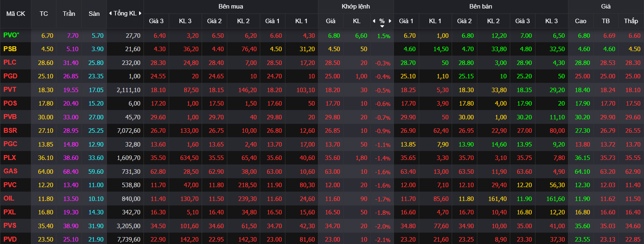Image resolution: width=644 pixels, height=244 pixels.
Task: Select the PVB stock symbol
Action: pos(10,117)
